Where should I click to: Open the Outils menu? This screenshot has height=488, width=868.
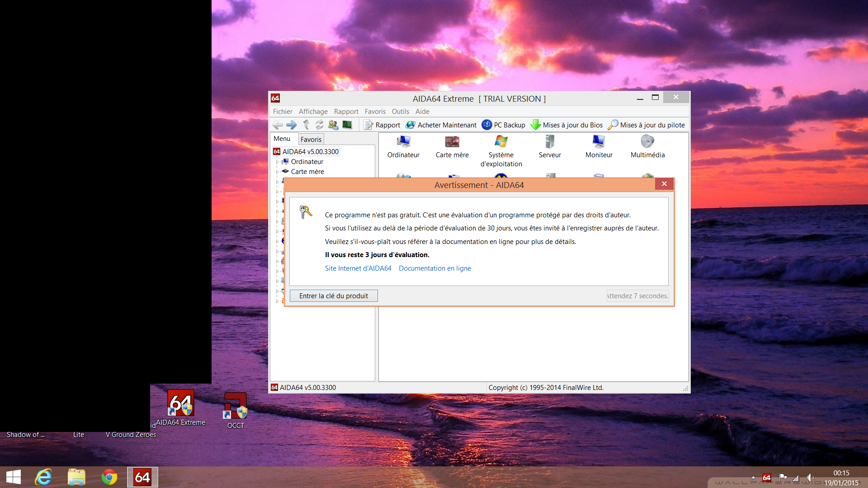tap(401, 112)
